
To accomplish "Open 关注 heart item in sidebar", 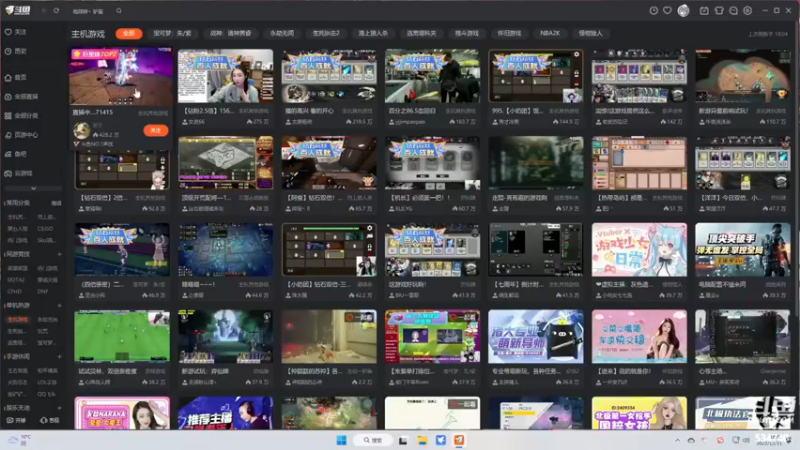I will [16, 32].
